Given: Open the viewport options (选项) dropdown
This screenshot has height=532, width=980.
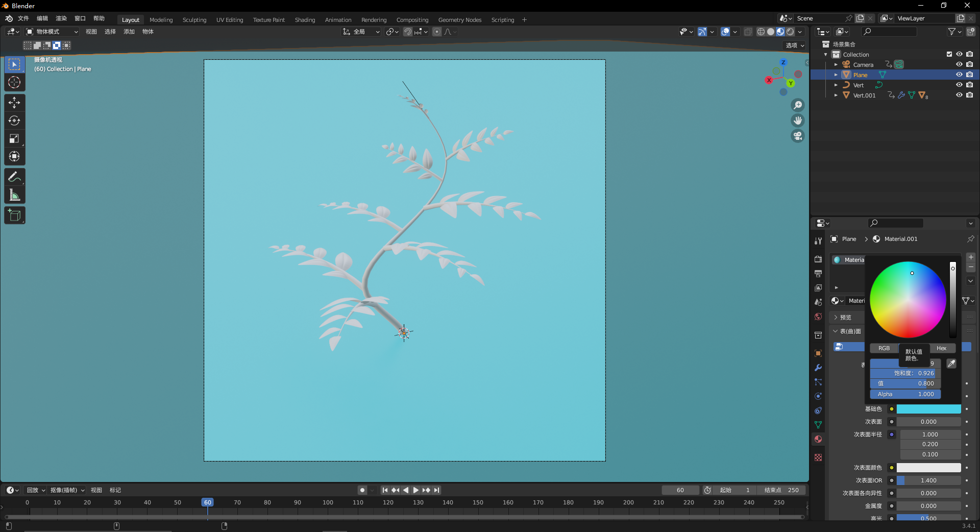Looking at the screenshot, I should point(795,45).
